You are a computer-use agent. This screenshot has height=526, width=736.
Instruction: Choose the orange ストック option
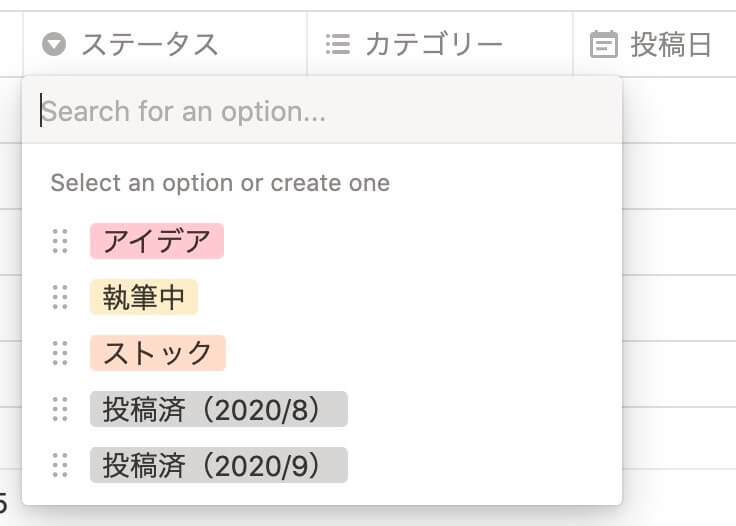click(158, 353)
